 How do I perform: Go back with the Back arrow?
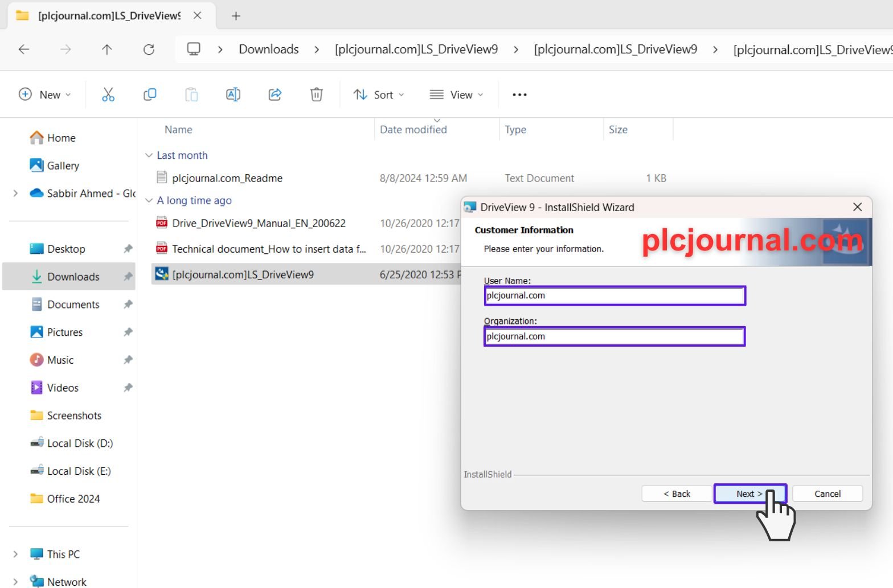coord(24,50)
